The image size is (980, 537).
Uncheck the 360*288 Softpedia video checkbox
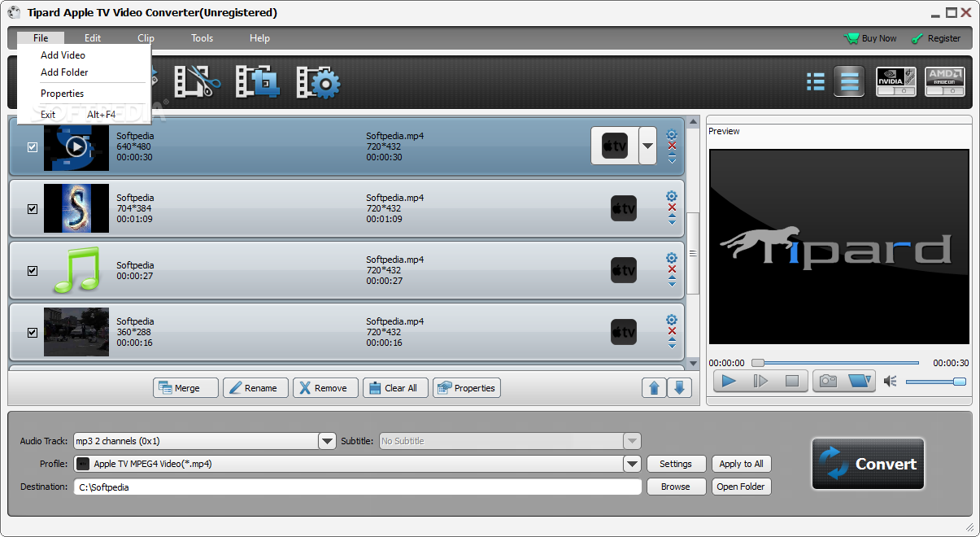point(33,333)
